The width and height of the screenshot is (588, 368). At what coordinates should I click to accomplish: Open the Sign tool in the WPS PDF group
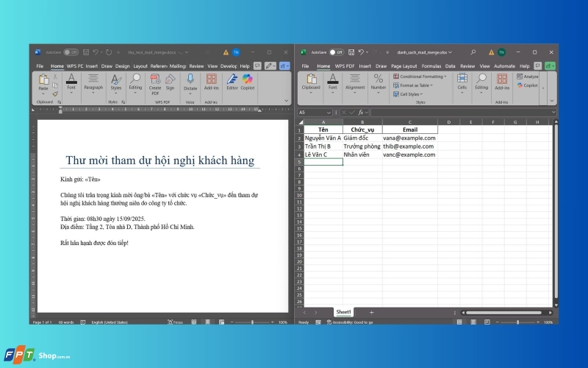(x=171, y=82)
